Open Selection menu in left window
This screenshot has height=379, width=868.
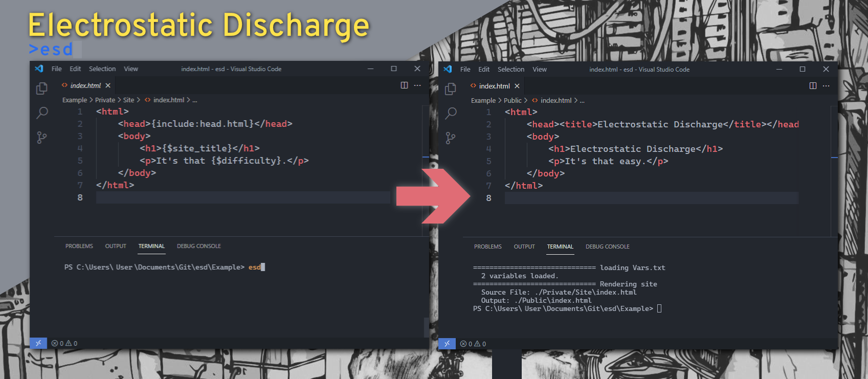102,69
